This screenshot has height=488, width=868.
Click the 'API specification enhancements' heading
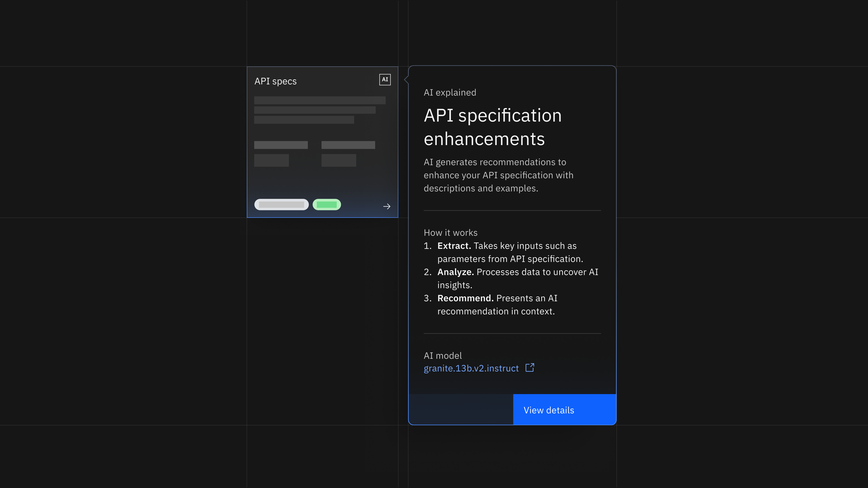[493, 127]
